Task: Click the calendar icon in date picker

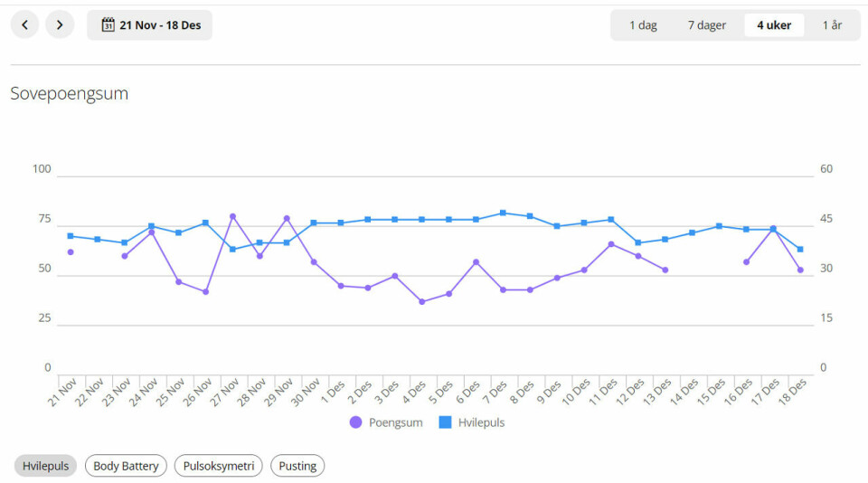Action: point(108,25)
